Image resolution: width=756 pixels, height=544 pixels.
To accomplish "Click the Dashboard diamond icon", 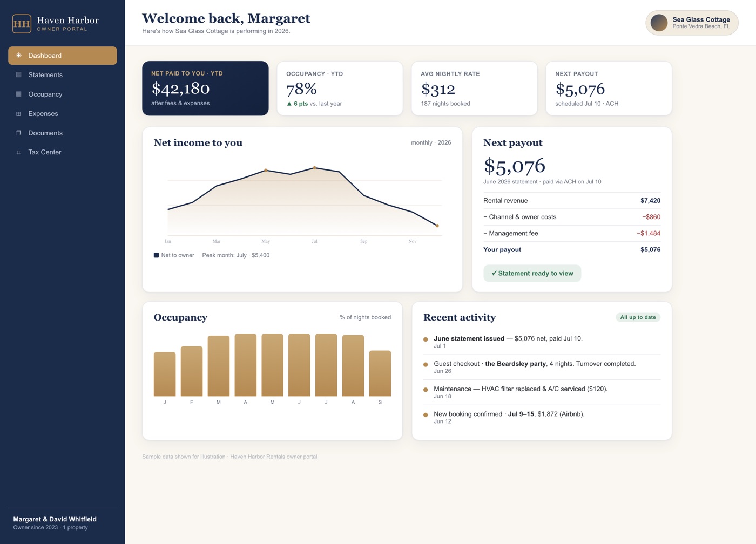I will tap(18, 56).
